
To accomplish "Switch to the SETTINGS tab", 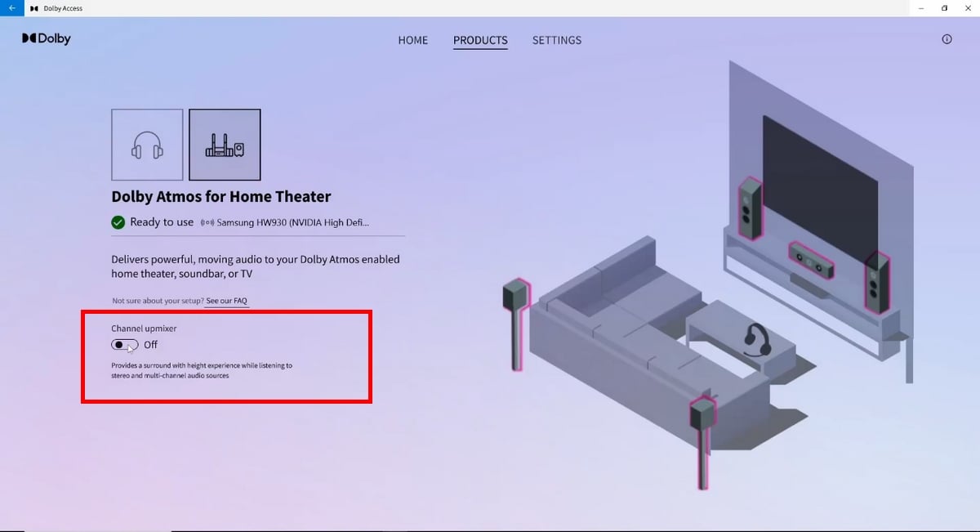I will click(557, 40).
